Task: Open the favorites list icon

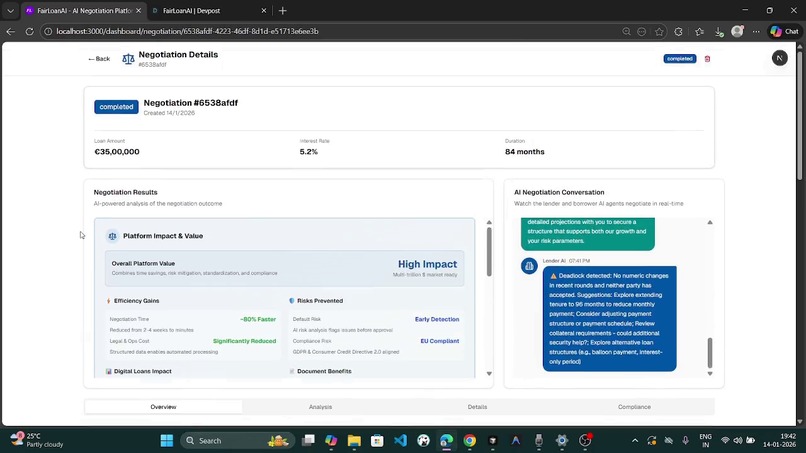Action: coord(699,31)
